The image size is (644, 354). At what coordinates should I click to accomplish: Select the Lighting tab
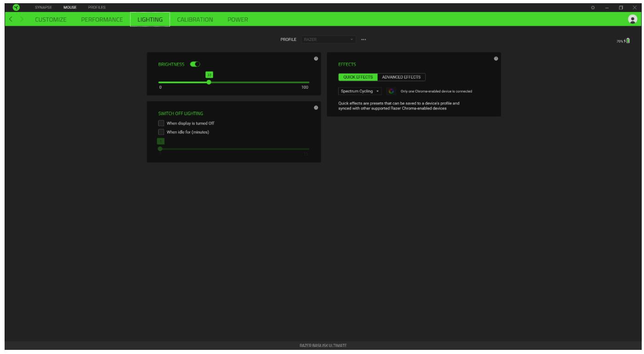point(150,20)
